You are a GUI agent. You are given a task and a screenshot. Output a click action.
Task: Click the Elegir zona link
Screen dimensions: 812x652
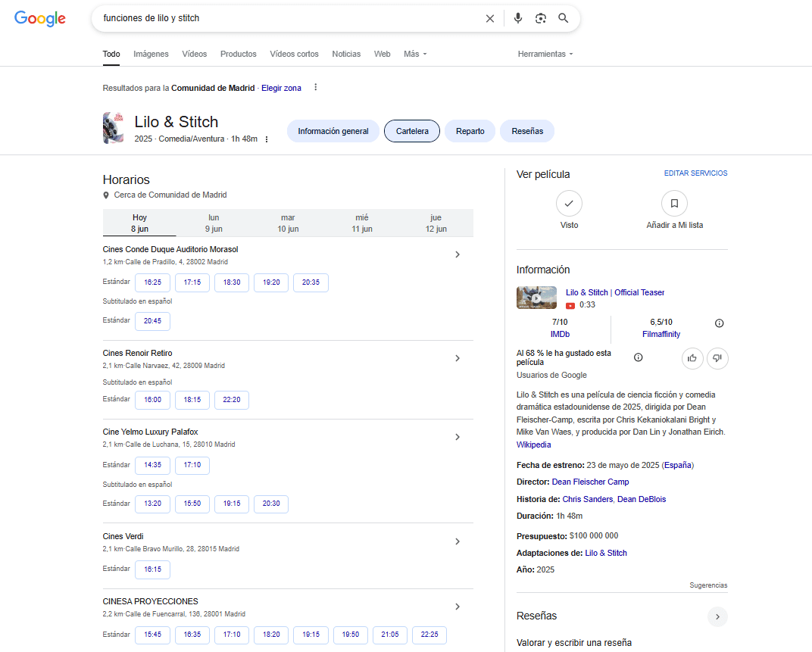281,88
